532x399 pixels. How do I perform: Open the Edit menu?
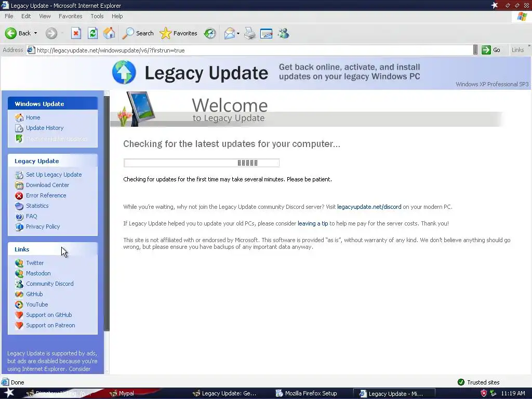tap(26, 16)
